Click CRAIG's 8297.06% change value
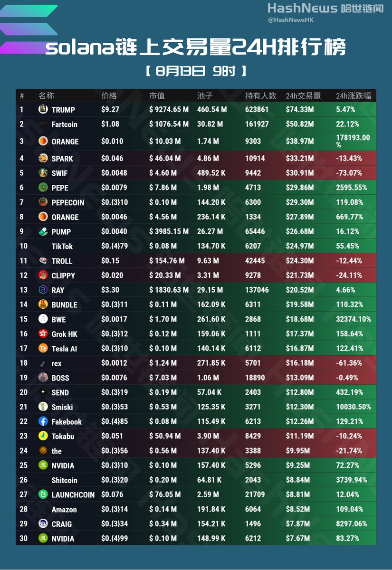392x570 pixels. click(x=351, y=524)
